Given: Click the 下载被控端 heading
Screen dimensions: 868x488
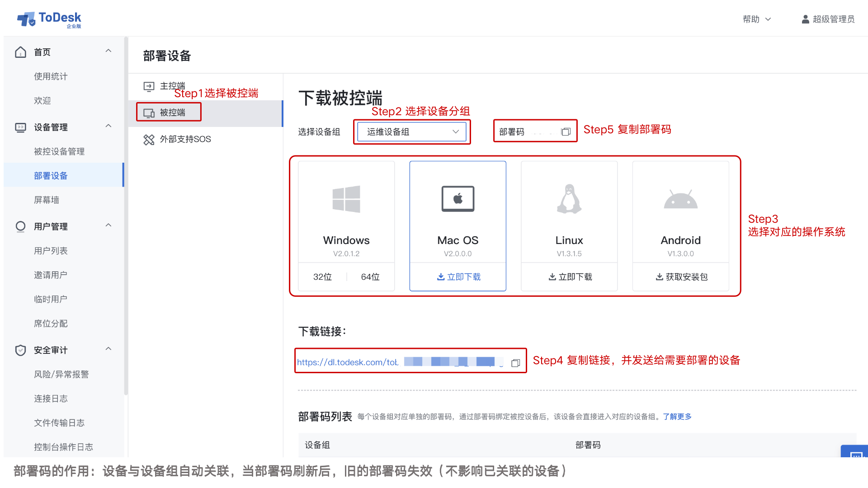Looking at the screenshot, I should (340, 98).
